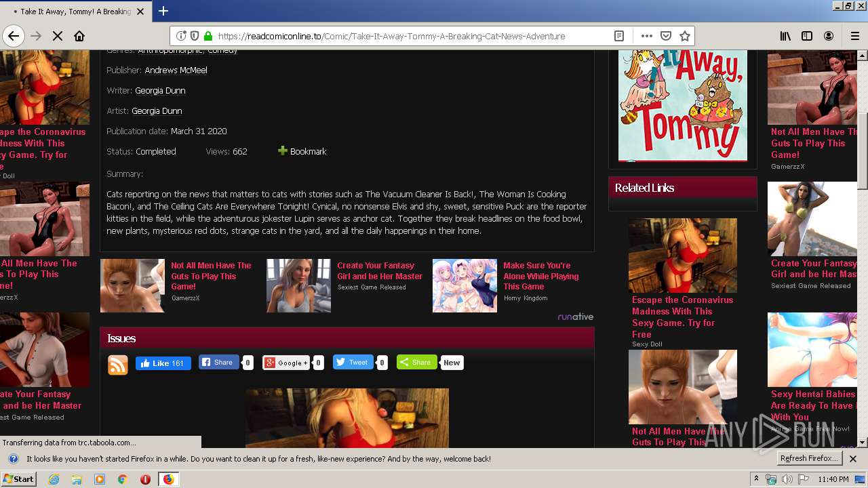Open tracking protection shield icon
This screenshot has width=868, height=488.
coord(194,36)
